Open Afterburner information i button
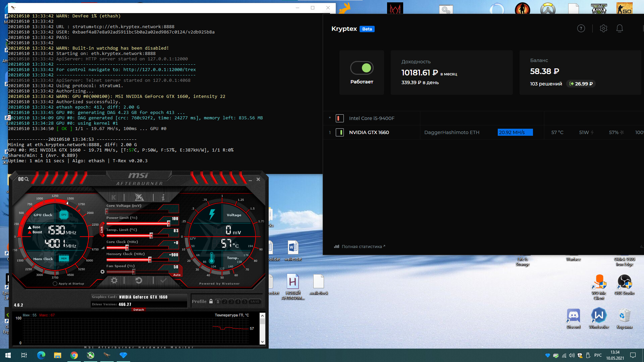Image resolution: width=644 pixels, height=362 pixels. coord(163,197)
